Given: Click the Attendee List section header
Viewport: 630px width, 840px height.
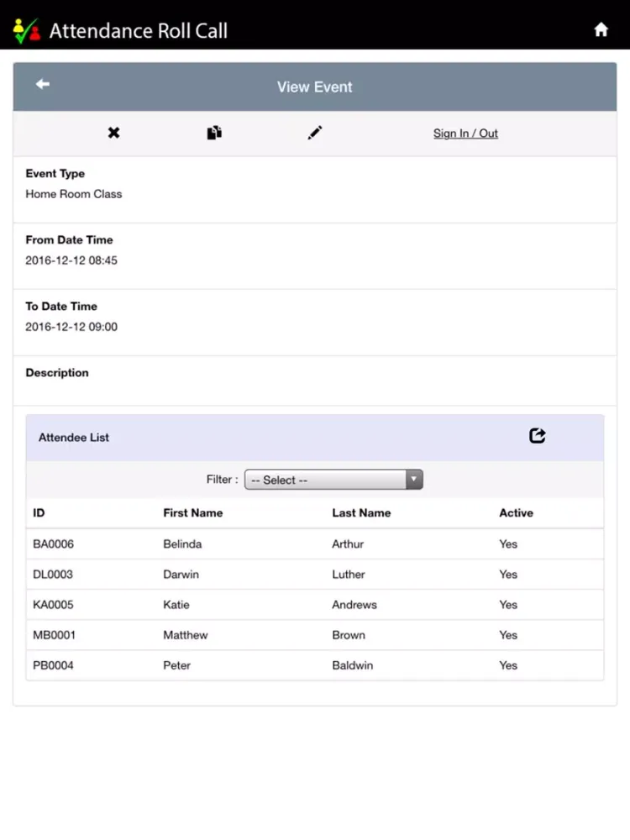Looking at the screenshot, I should pos(74,438).
